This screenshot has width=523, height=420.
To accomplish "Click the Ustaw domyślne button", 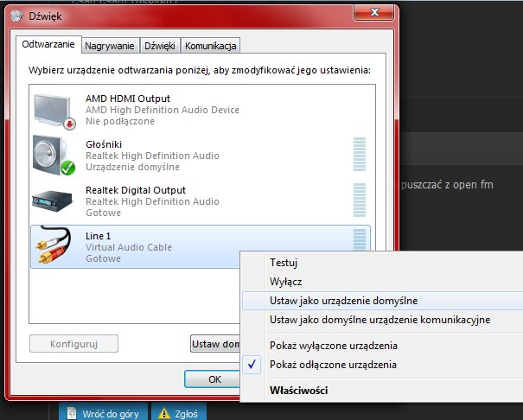I will tap(215, 344).
